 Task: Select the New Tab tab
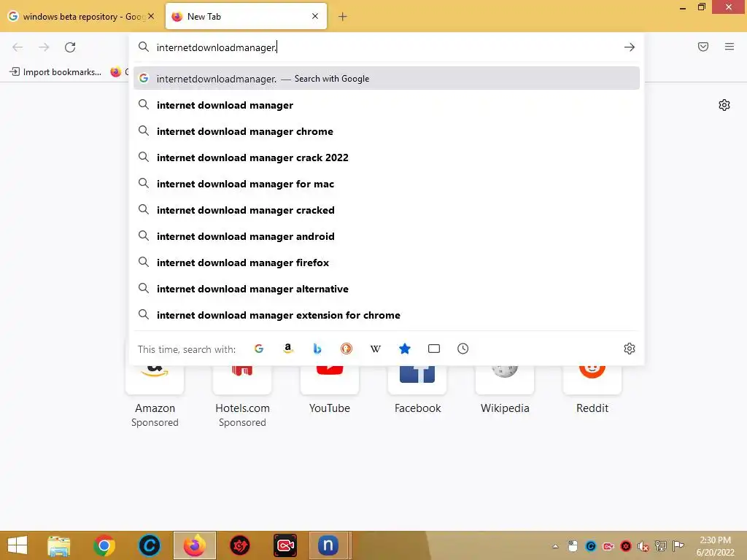coord(246,16)
